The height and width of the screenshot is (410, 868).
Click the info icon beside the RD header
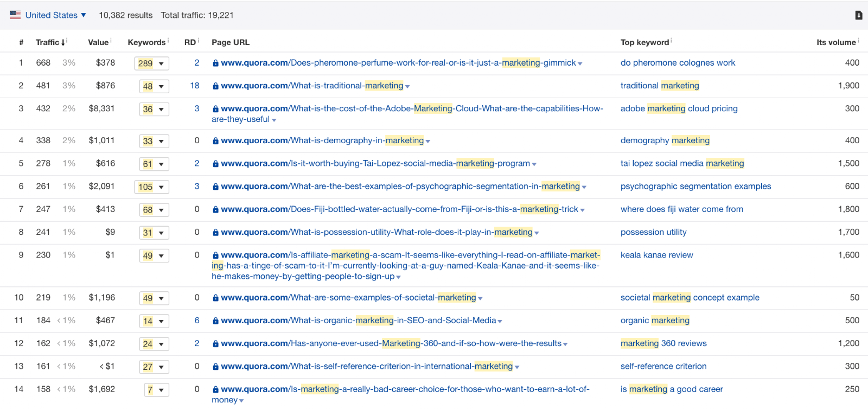click(x=199, y=40)
